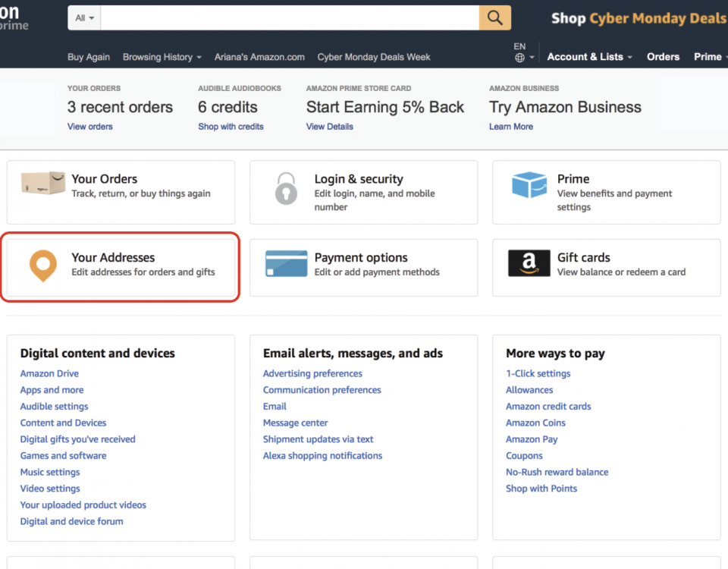Click the Allowances link
The width and height of the screenshot is (728, 569).
pos(529,390)
